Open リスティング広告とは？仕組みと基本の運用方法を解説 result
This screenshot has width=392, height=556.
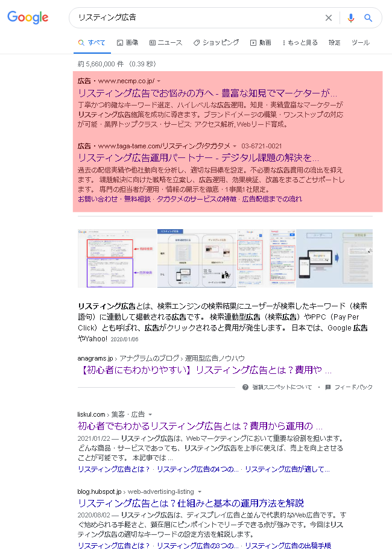pos(191,503)
